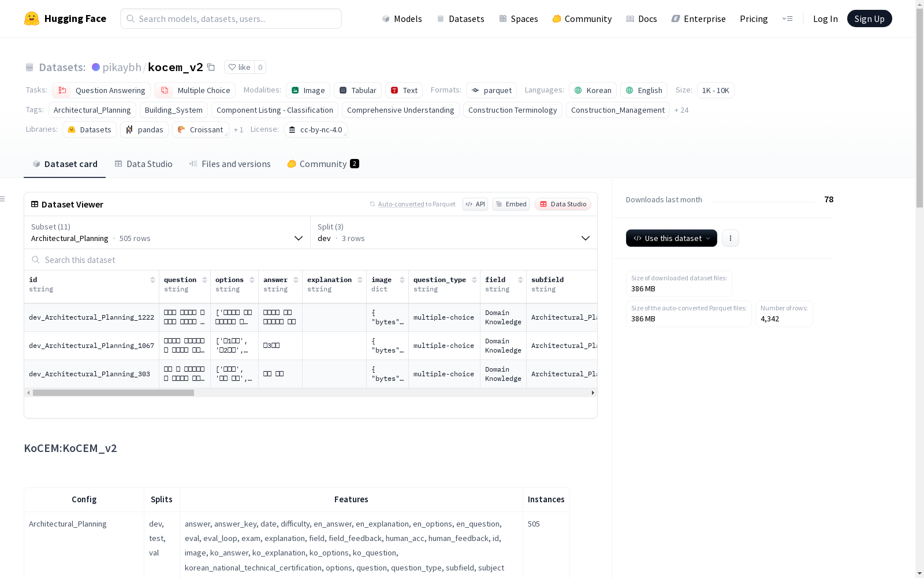The image size is (924, 578).
Task: Expand the +1 more libraries
Action: [239, 129]
